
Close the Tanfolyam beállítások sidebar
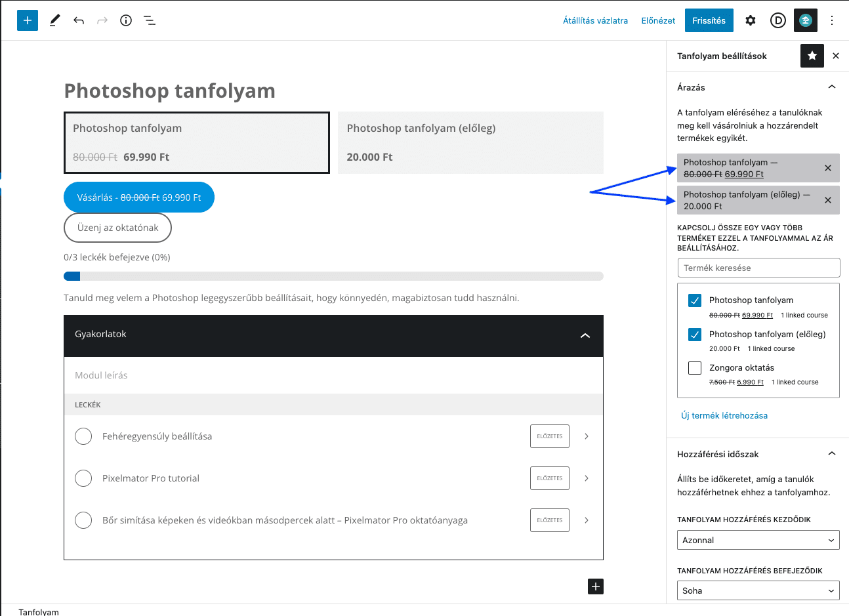(836, 56)
